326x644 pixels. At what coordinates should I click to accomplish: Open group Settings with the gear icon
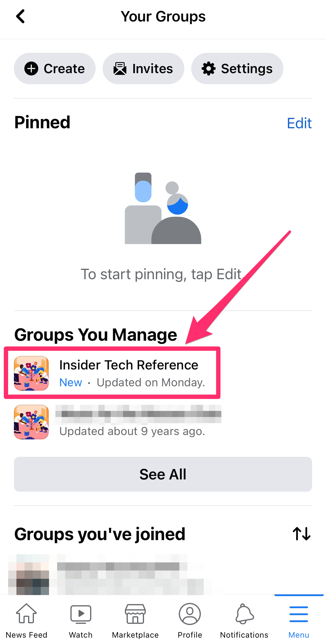pos(209,68)
